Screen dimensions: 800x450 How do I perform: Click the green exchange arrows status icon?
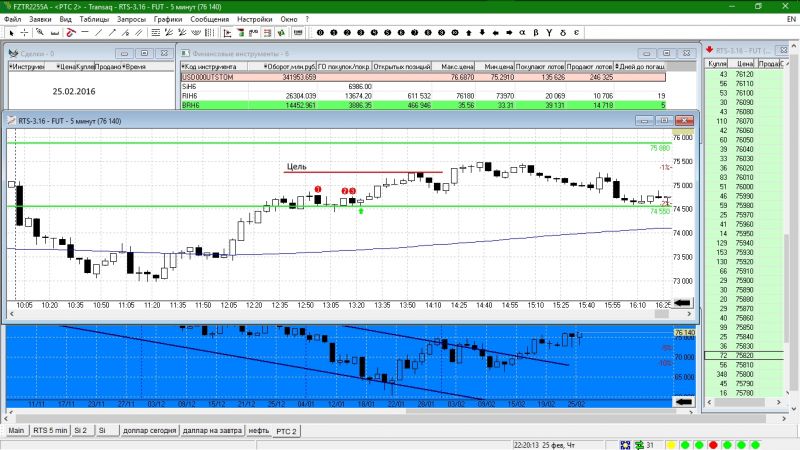[x=639, y=445]
